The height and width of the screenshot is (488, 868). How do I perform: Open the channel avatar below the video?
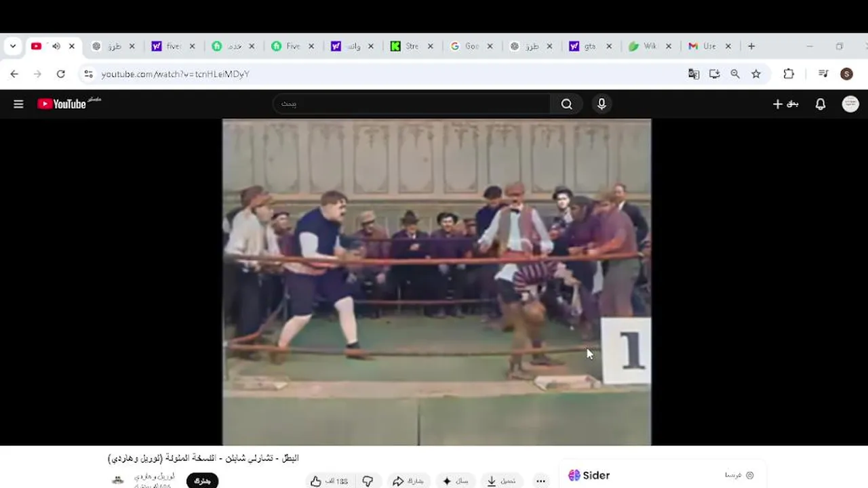pyautogui.click(x=118, y=481)
